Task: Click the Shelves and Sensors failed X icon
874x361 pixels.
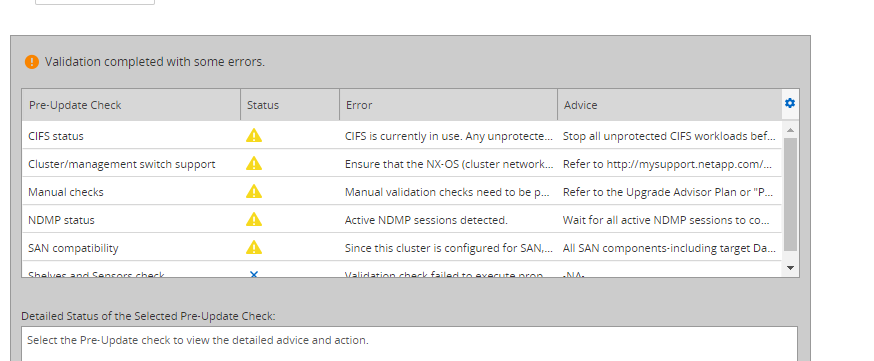Action: tap(254, 274)
